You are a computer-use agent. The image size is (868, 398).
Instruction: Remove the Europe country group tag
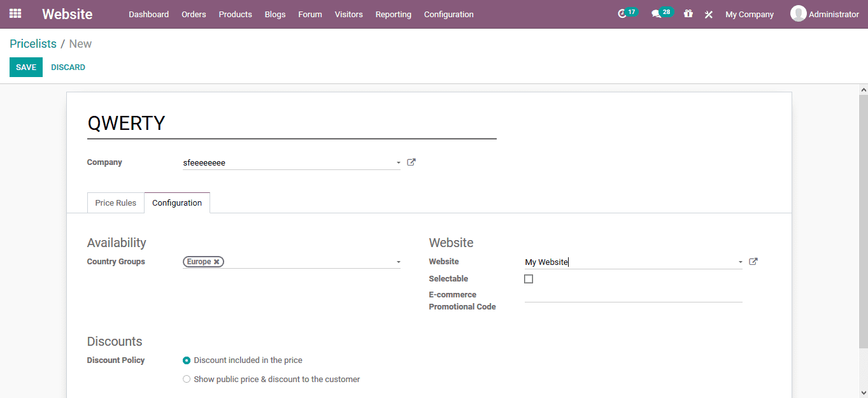tap(217, 261)
